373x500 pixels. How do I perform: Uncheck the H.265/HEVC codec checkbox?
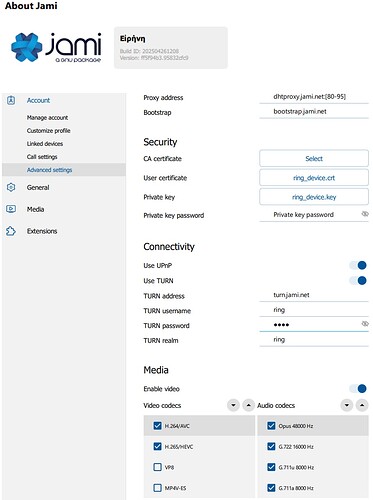coord(157,446)
